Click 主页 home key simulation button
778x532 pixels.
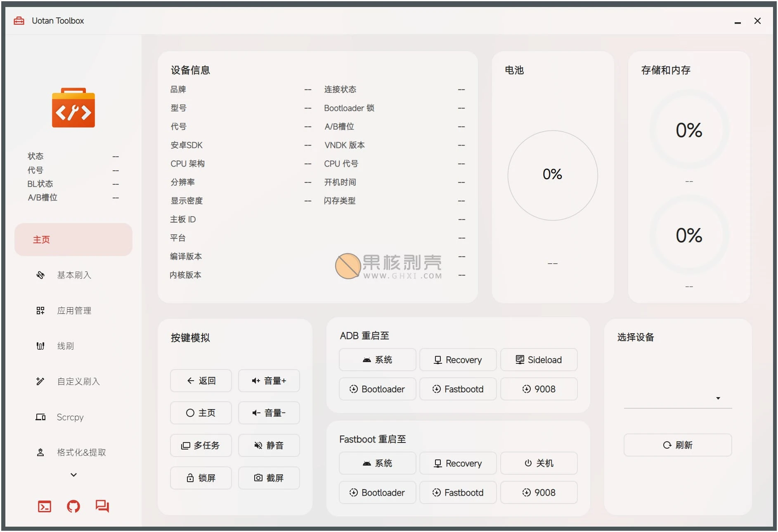pyautogui.click(x=201, y=413)
